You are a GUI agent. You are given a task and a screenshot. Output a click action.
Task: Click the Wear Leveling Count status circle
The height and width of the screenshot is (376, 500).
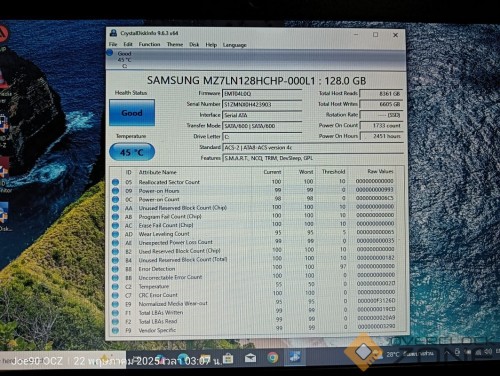[x=115, y=234]
